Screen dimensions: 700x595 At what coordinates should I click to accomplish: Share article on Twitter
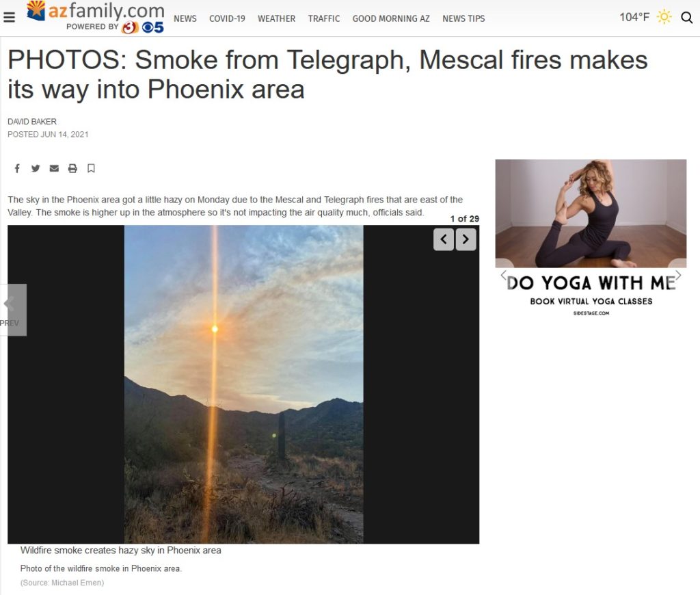coord(36,168)
